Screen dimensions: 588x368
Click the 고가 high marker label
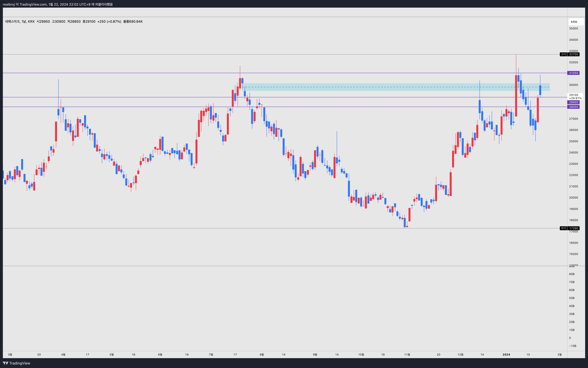point(563,54)
